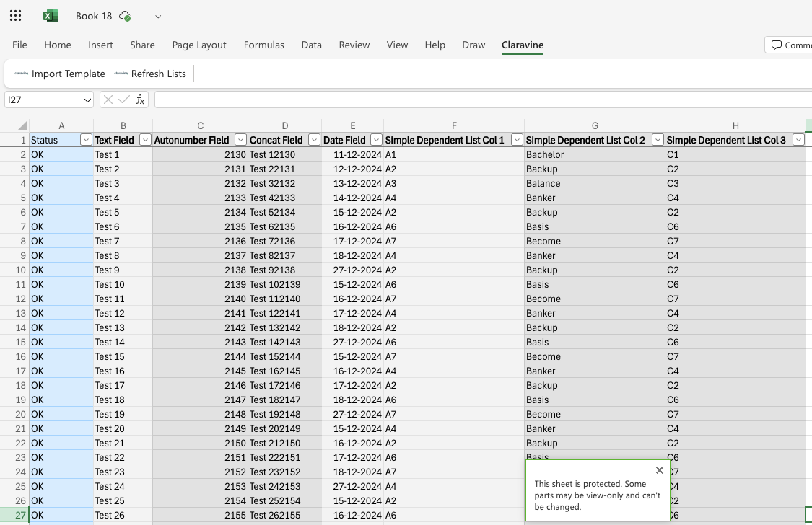Image resolution: width=812 pixels, height=525 pixels.
Task: Switch to the Formulas tab
Action: [x=264, y=45]
